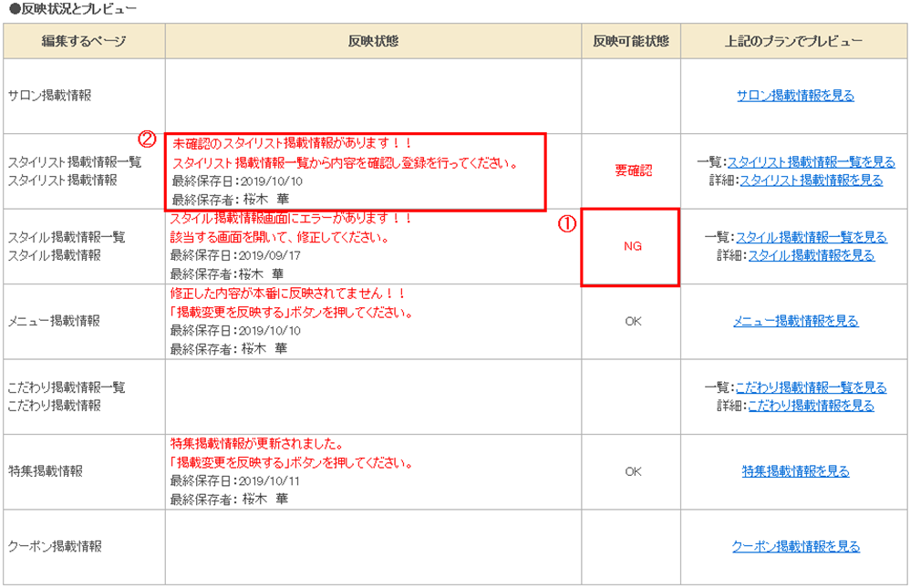Click the OK status in the メニュー掲載情報 row

(x=633, y=321)
